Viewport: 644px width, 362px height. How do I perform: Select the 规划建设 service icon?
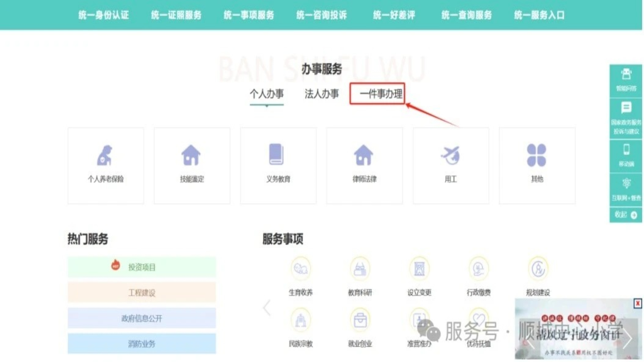point(538,268)
